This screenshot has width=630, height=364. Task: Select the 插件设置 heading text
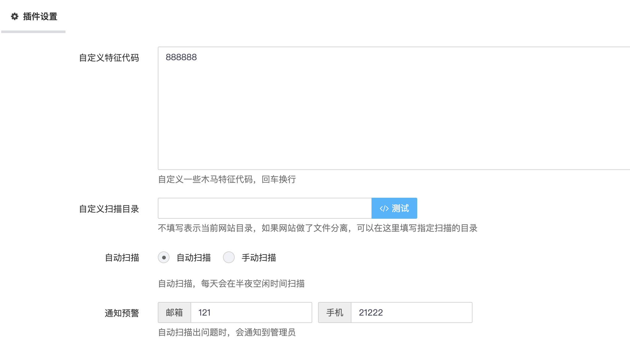click(x=40, y=17)
